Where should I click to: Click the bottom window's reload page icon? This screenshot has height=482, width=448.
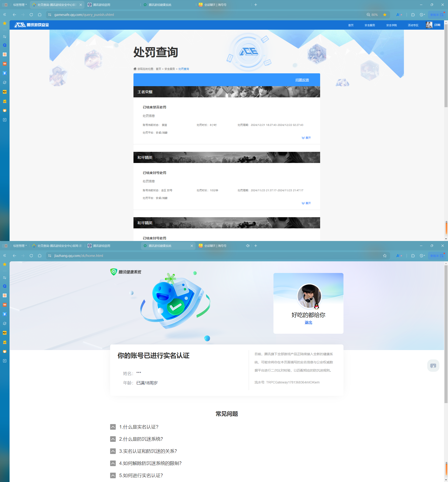coord(31,255)
